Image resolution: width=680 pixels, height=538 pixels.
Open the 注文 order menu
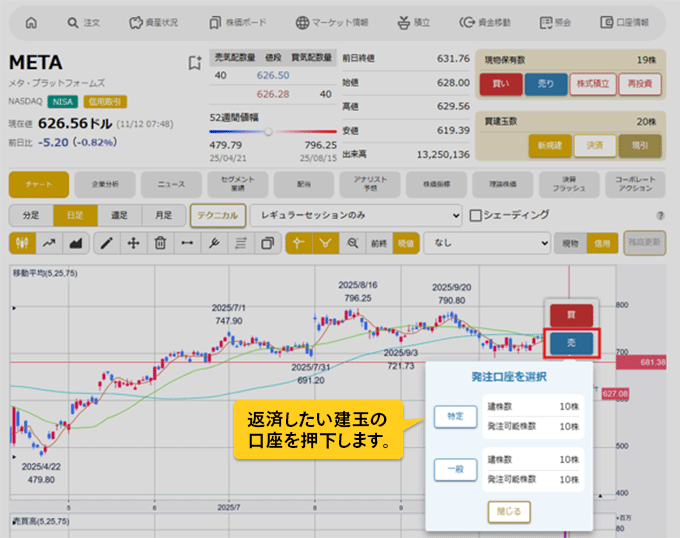(x=83, y=22)
